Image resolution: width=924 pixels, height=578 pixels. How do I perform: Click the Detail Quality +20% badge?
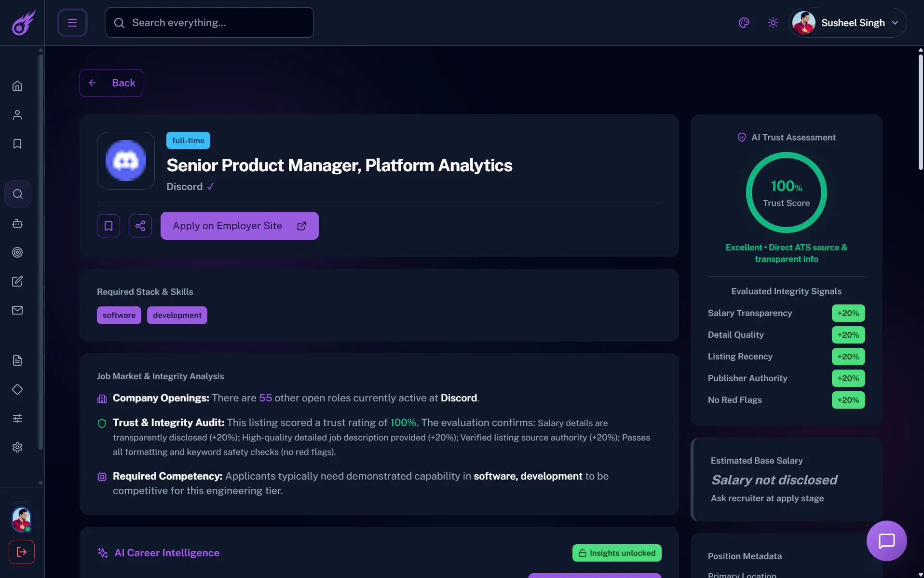coord(848,335)
